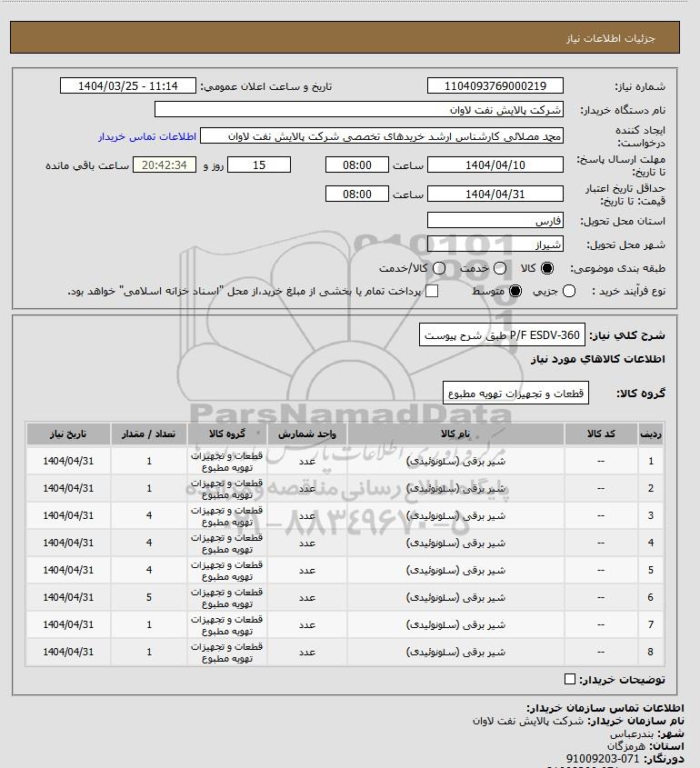Click the ردیف column header
Image resolution: width=700 pixels, height=768 pixels.
[651, 434]
